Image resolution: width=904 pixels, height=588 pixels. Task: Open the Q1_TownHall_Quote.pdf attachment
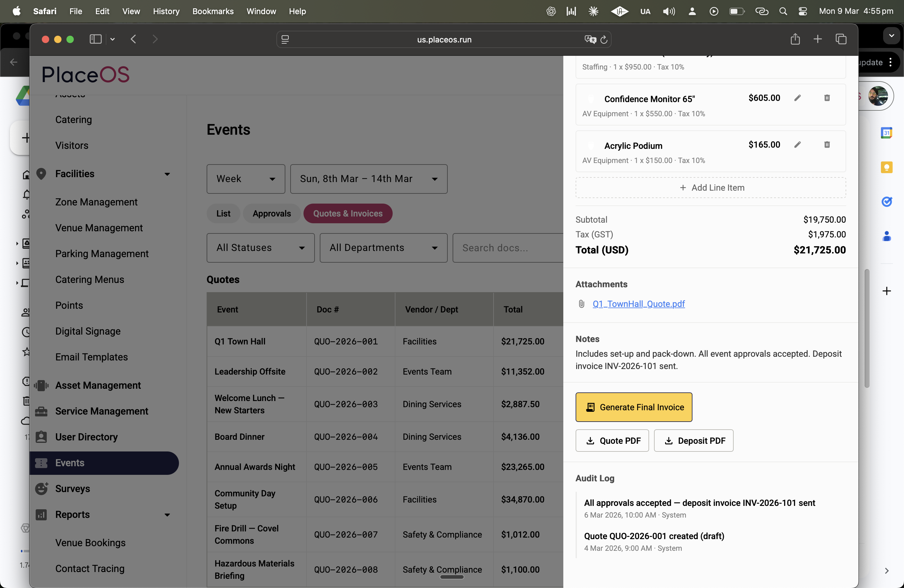639,304
